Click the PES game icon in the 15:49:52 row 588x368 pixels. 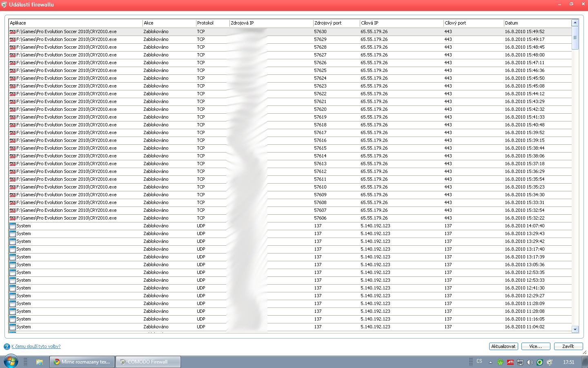13,32
